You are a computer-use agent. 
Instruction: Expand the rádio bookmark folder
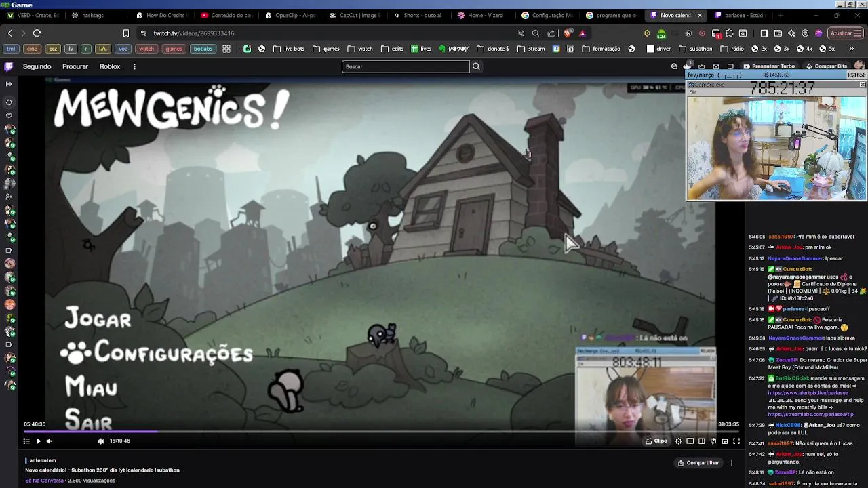[x=732, y=49]
